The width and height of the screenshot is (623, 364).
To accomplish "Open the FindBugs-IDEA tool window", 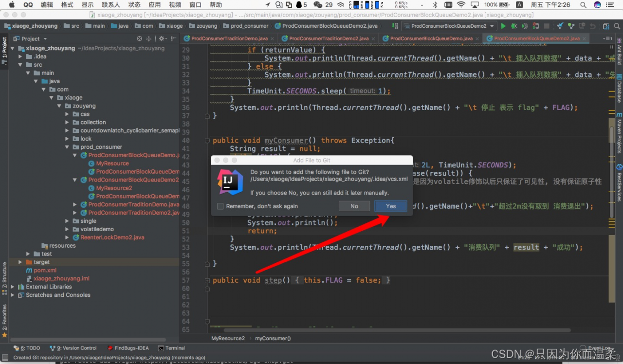I will [x=128, y=348].
